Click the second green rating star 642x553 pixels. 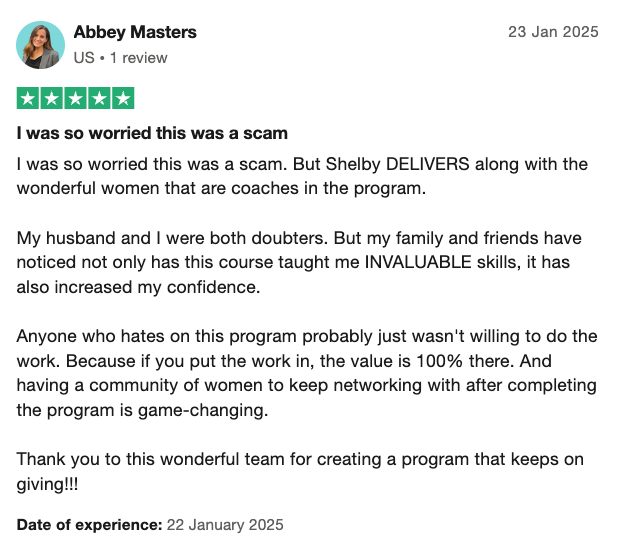coord(52,98)
